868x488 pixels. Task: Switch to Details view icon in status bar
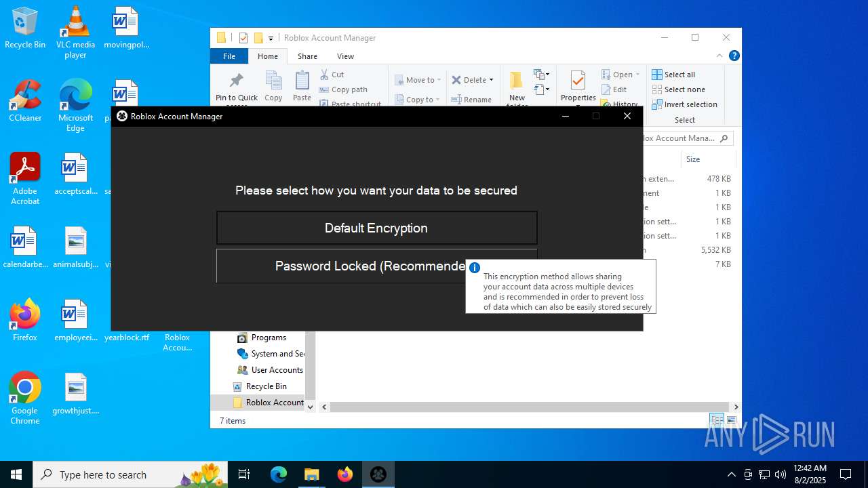pyautogui.click(x=717, y=421)
